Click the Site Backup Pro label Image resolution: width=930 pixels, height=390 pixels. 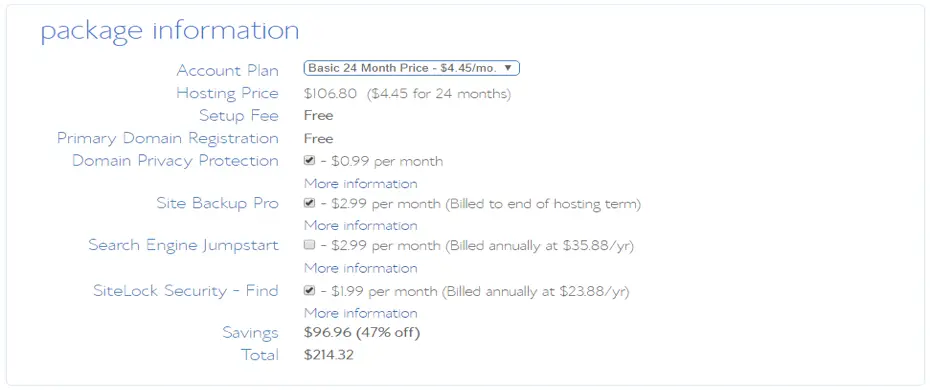[x=217, y=203]
